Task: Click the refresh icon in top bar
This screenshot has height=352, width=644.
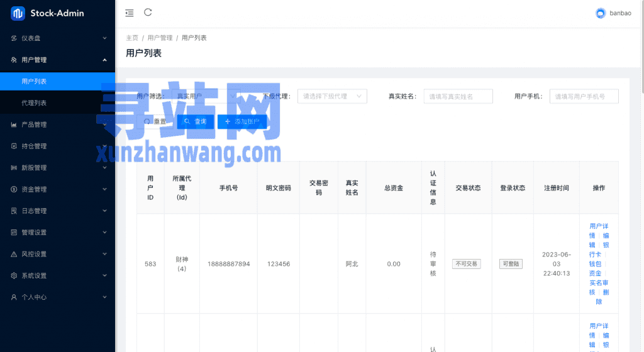Action: (x=148, y=13)
